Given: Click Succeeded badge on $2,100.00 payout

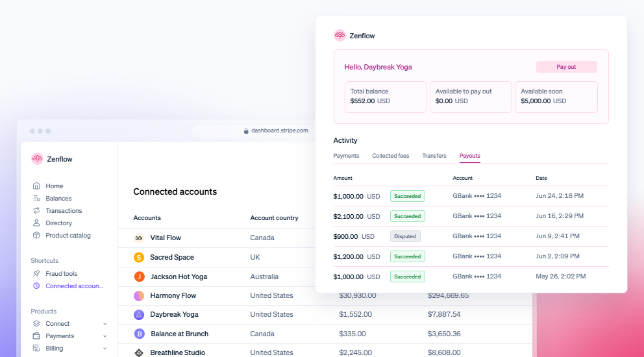Looking at the screenshot, I should 408,216.
